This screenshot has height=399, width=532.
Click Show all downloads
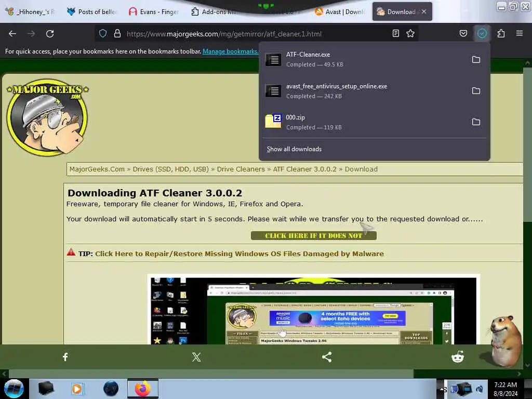294,149
